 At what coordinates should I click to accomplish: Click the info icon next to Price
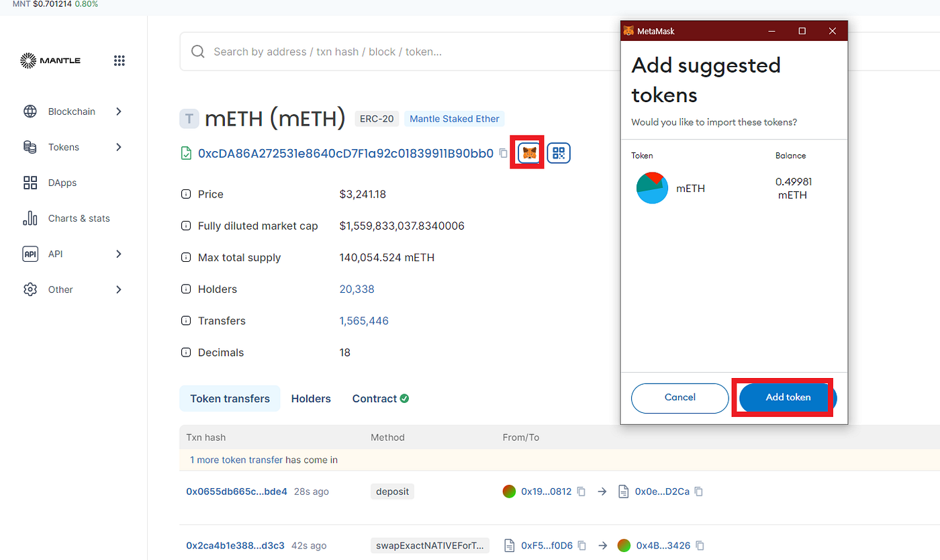pyautogui.click(x=186, y=194)
